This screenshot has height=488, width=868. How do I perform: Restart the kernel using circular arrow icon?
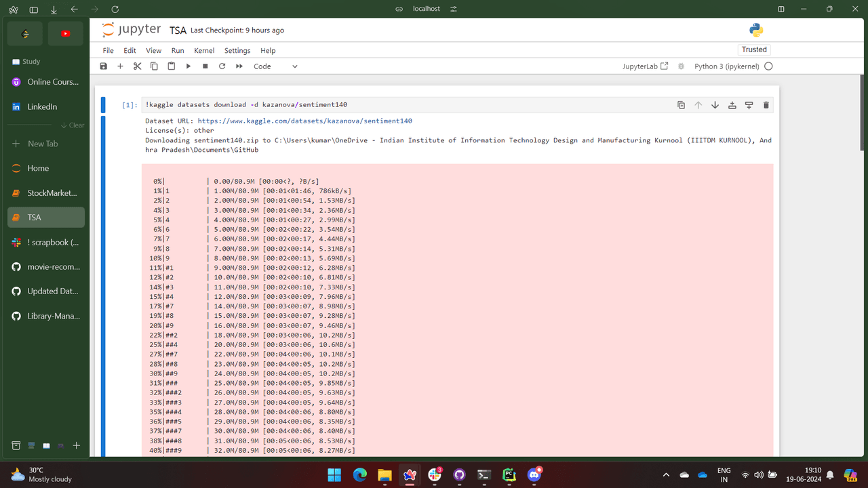click(222, 66)
